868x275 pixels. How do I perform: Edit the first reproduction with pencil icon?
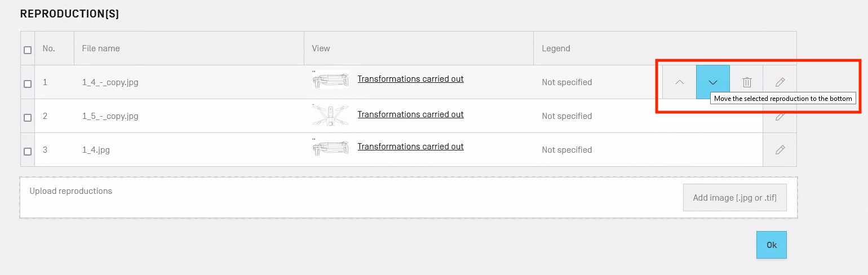coord(780,82)
